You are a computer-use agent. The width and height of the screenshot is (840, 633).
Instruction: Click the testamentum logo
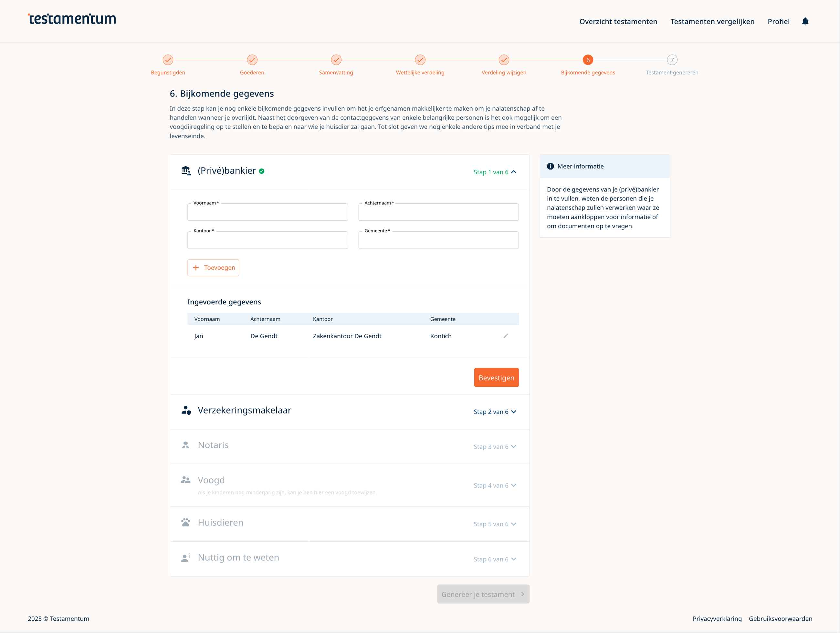pyautogui.click(x=72, y=19)
